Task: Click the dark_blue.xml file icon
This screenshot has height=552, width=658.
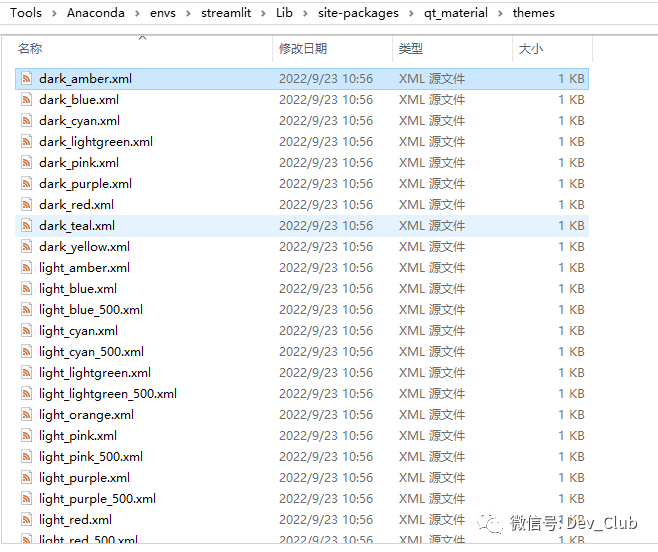Action: [x=26, y=99]
